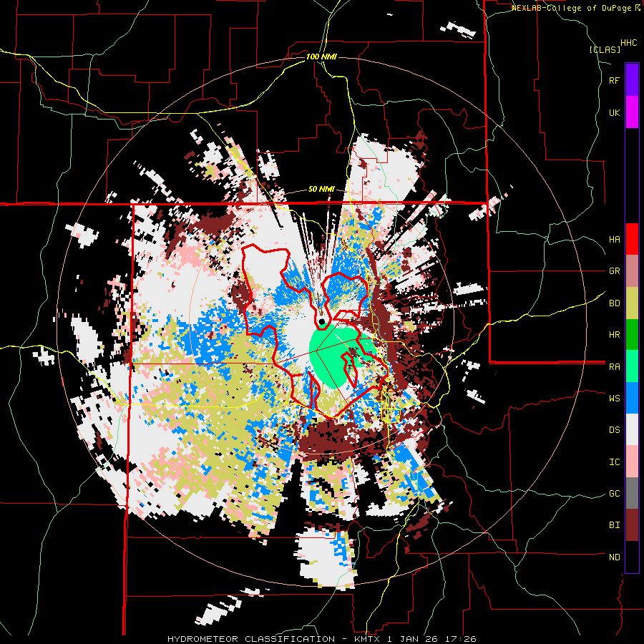The image size is (644, 644).
Task: Click the light pink IC legend swatch
Action: tap(632, 462)
